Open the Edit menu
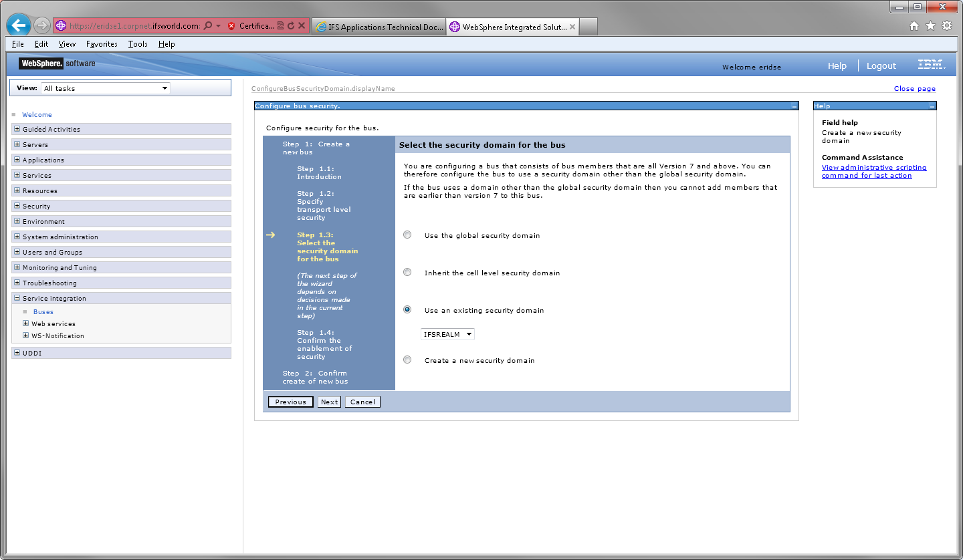The height and width of the screenshot is (560, 963). click(x=41, y=44)
